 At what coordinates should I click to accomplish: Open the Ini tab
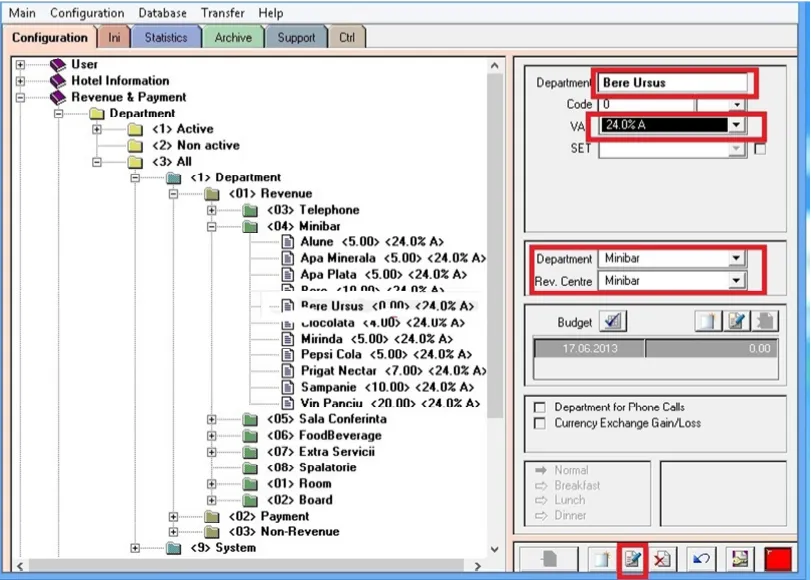coord(114,38)
